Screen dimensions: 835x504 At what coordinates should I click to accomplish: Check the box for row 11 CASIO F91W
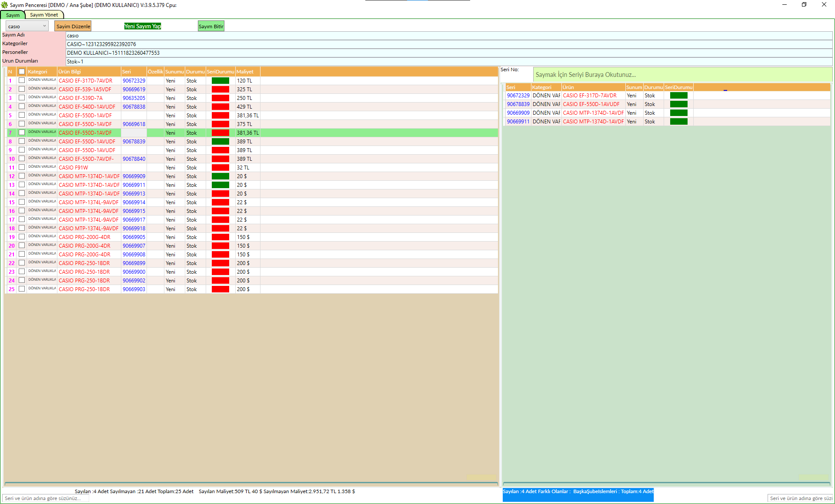(x=22, y=167)
